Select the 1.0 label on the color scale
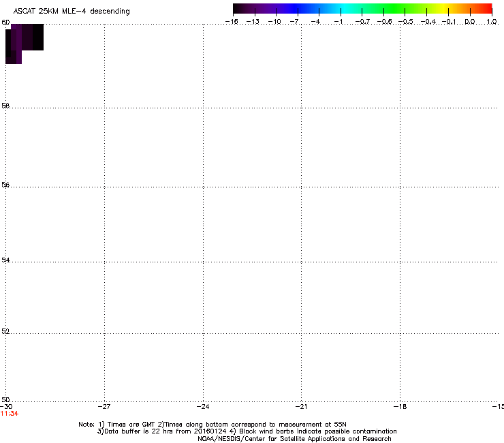 coord(492,22)
